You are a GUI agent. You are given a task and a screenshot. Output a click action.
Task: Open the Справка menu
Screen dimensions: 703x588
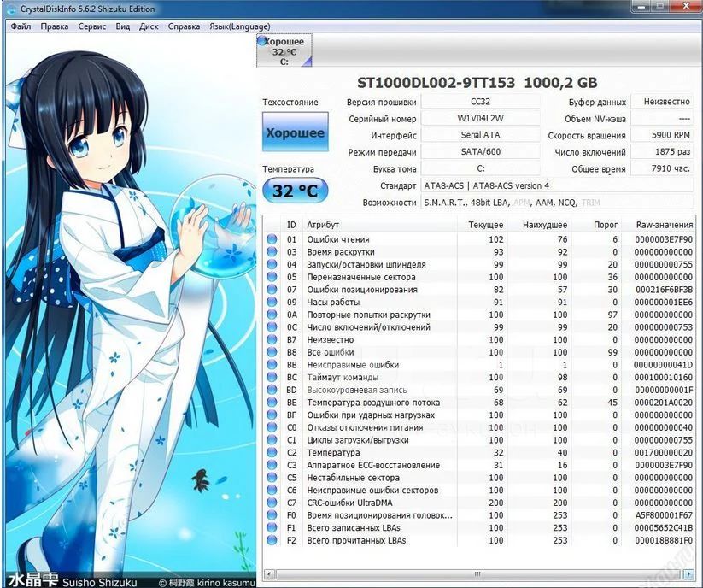pyautogui.click(x=184, y=26)
